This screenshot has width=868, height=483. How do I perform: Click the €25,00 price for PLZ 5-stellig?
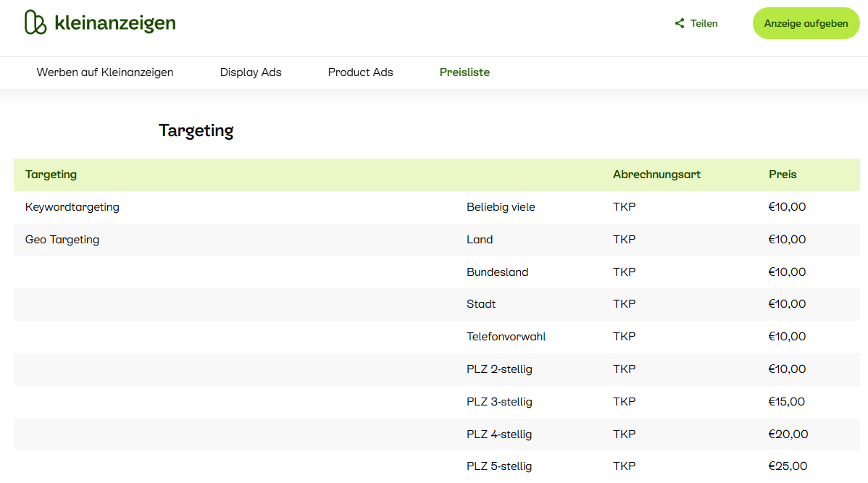click(788, 466)
